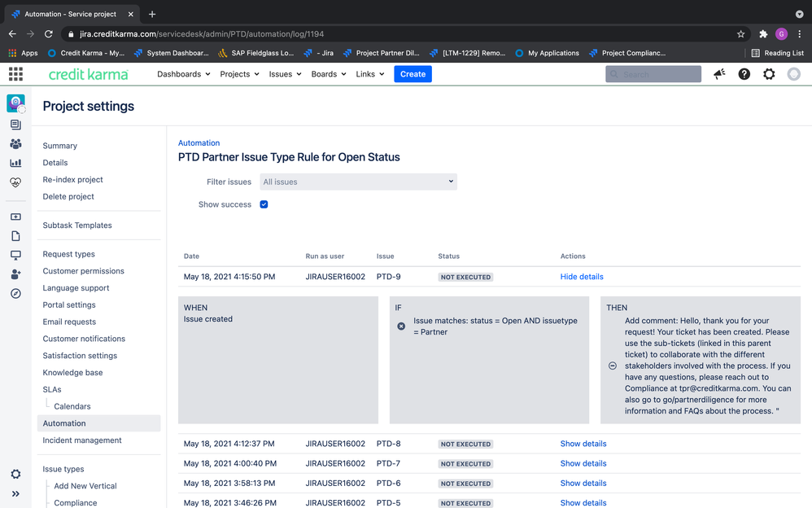
Task: Expand the Projects menu
Action: click(239, 74)
